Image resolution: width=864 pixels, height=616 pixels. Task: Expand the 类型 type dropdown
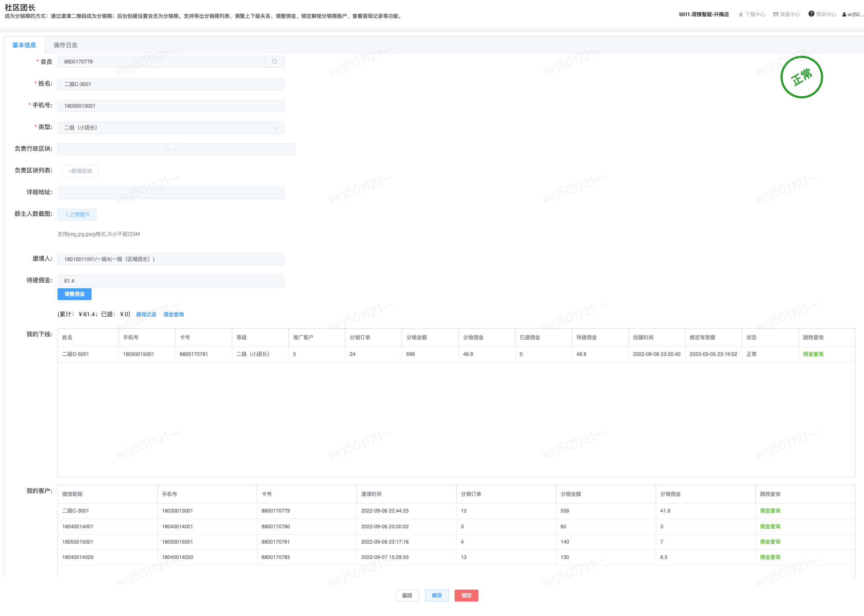pyautogui.click(x=170, y=128)
